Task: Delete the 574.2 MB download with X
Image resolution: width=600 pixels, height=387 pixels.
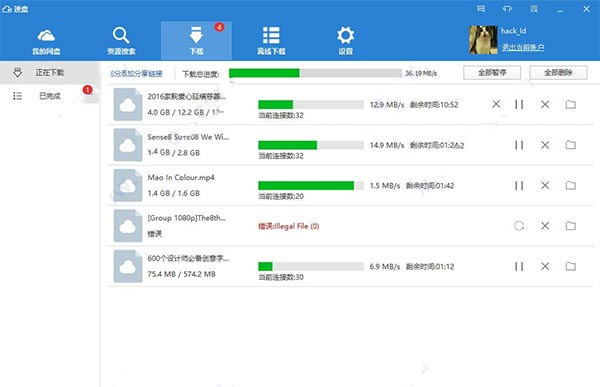Action: (545, 266)
